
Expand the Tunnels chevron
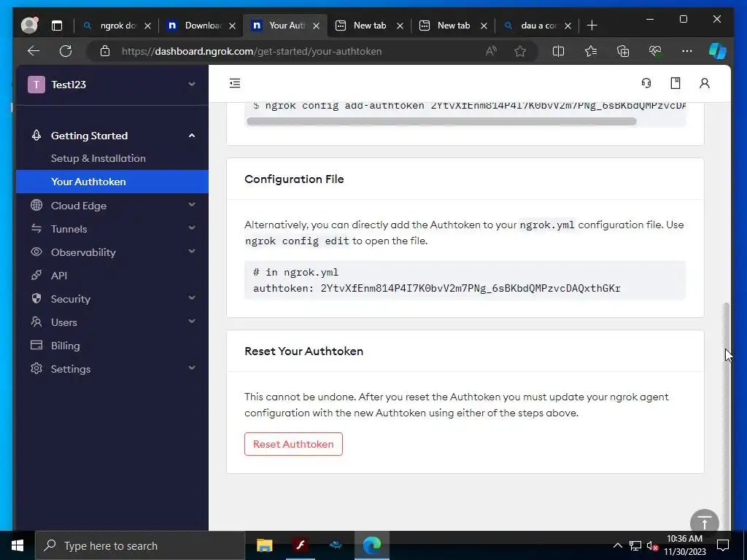tap(192, 228)
